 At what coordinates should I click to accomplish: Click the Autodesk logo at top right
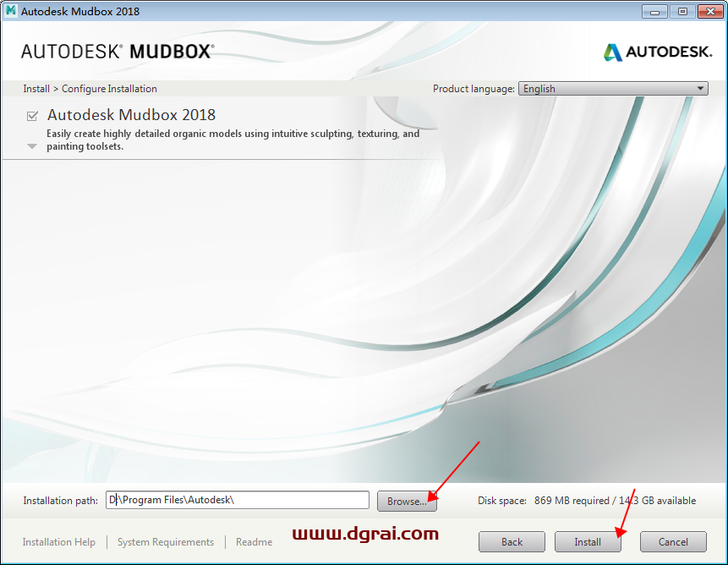pyautogui.click(x=658, y=52)
